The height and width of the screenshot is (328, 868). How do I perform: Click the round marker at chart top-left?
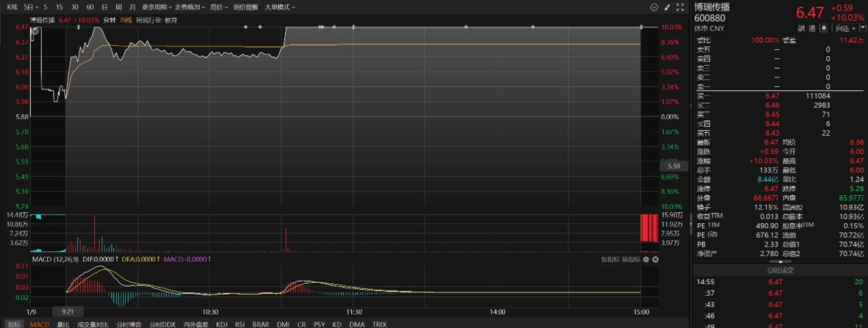(x=36, y=31)
